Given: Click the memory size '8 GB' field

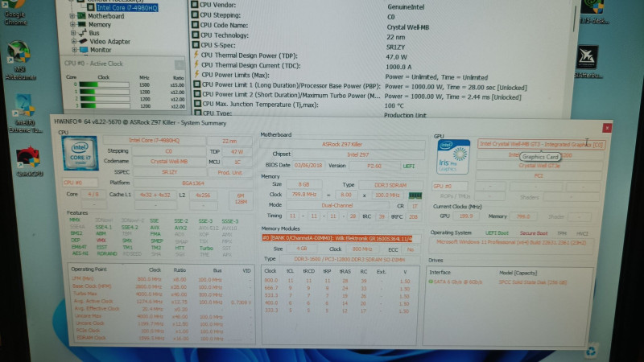Looking at the screenshot, I should [x=303, y=185].
